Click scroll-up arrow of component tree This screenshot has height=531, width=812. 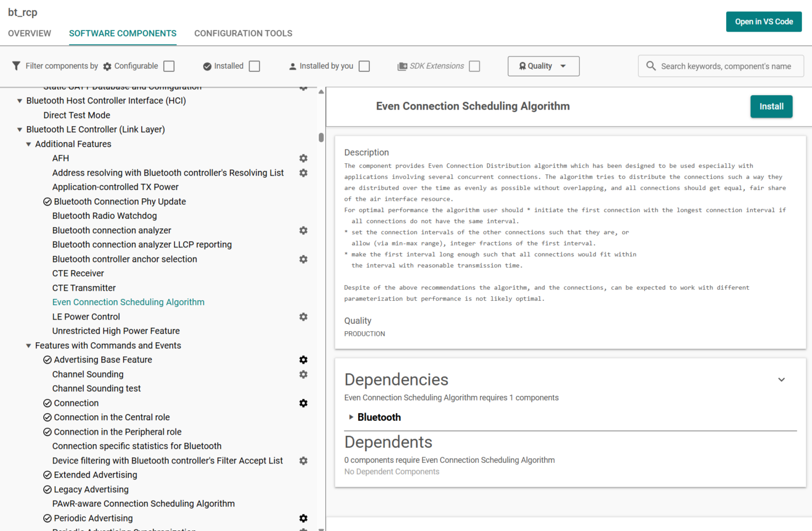(321, 92)
